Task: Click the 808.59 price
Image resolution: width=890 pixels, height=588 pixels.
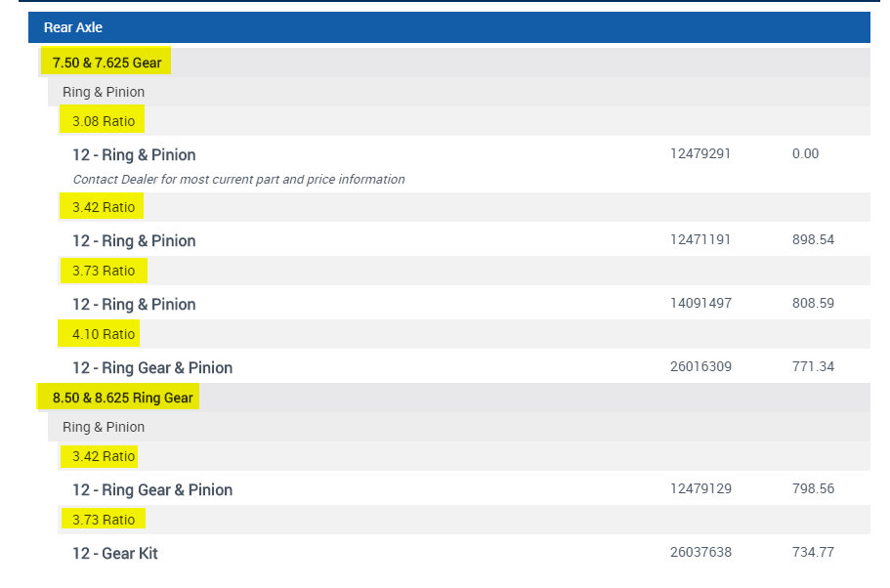Action: click(x=813, y=303)
